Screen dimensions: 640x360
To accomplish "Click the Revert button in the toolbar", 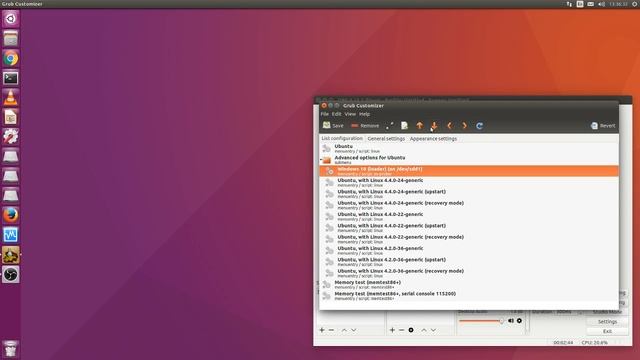I will [603, 126].
